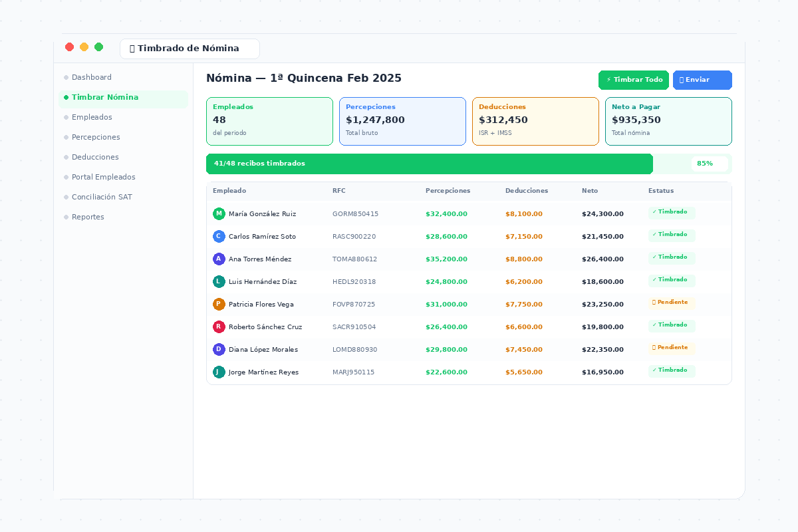The height and width of the screenshot is (532, 798).
Task: Click Roberto Sánchez Cruz's red R avatar
Action: pos(219,327)
